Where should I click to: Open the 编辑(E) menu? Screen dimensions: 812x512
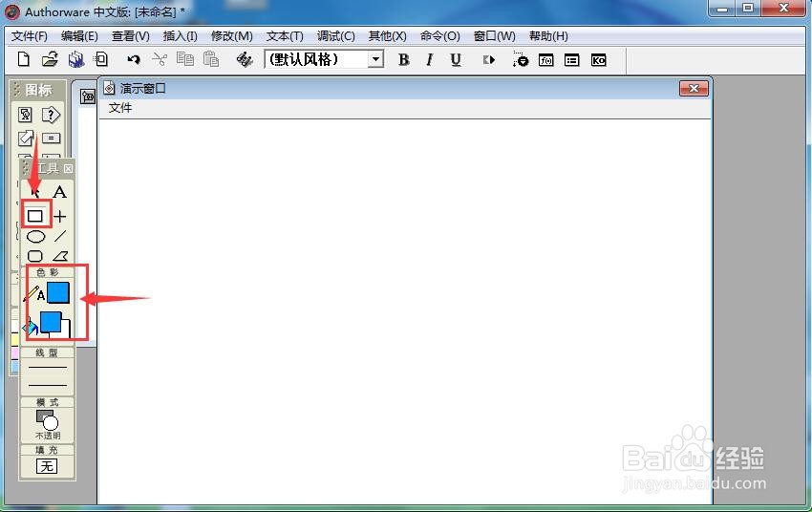[x=79, y=36]
